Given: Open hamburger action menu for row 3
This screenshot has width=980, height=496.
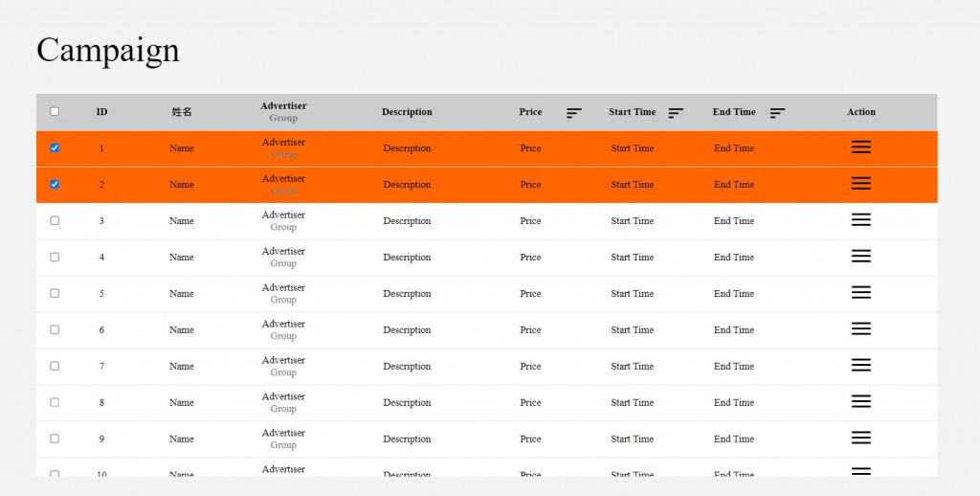Looking at the screenshot, I should [860, 219].
